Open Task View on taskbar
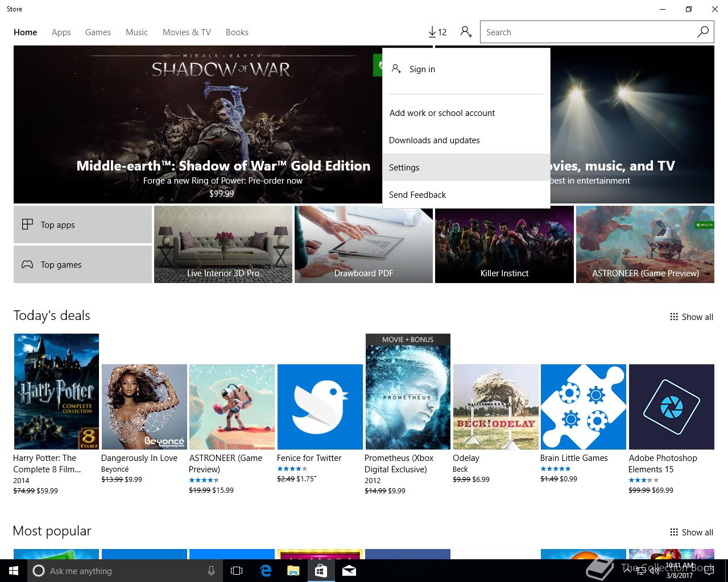The image size is (728, 582). pos(237,571)
